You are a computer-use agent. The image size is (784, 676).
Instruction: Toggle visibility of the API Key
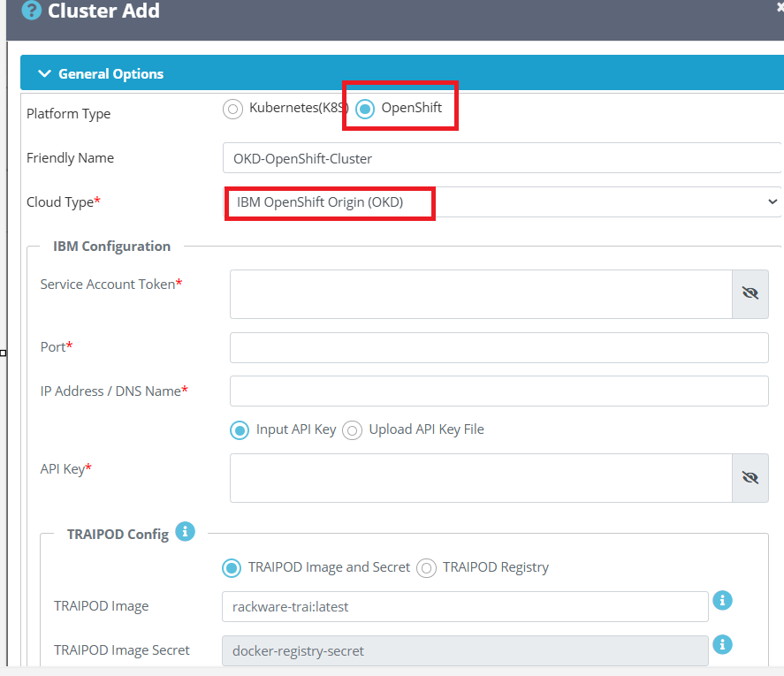(750, 478)
